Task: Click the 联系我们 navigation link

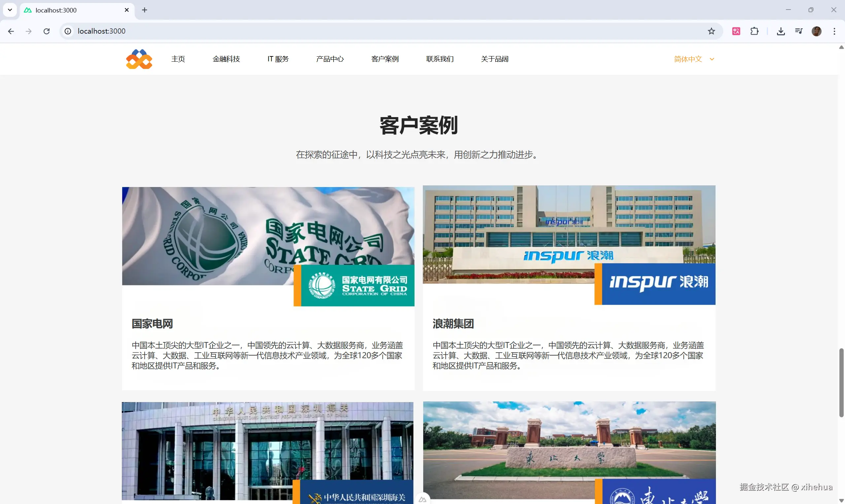Action: click(440, 59)
